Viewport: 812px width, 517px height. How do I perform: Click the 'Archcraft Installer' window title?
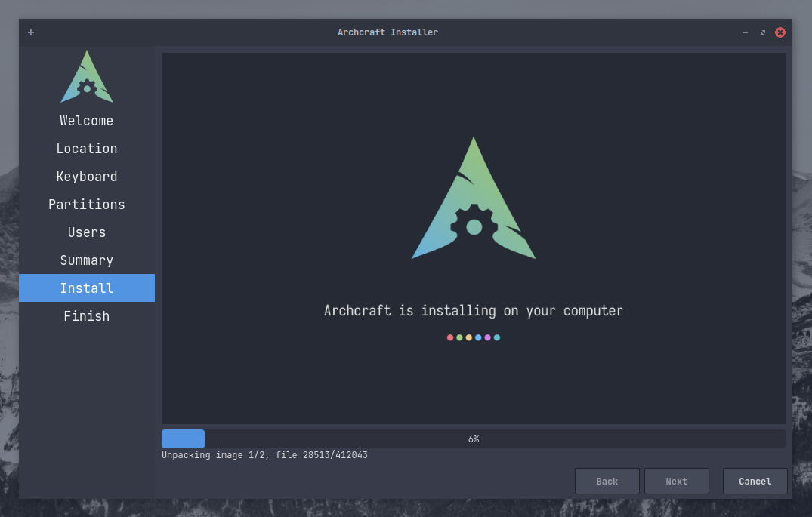[388, 32]
